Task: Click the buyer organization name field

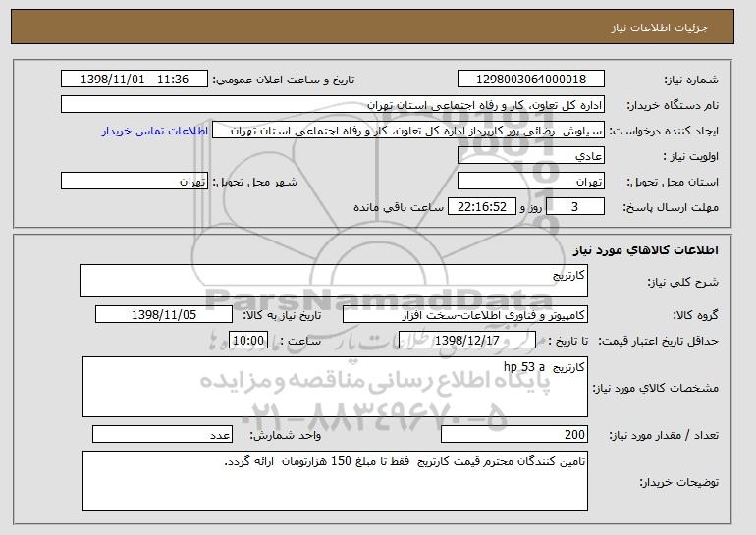Action: 333,105
